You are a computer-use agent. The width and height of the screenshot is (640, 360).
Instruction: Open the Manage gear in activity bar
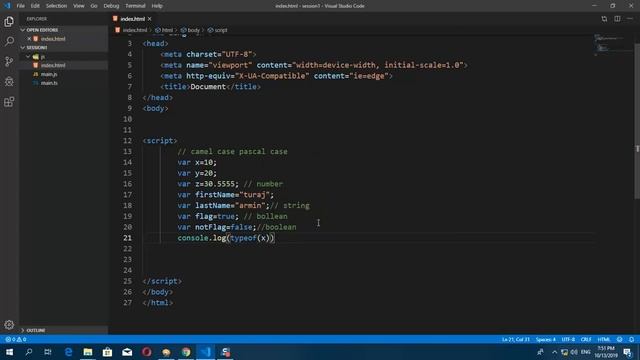pos(9,324)
